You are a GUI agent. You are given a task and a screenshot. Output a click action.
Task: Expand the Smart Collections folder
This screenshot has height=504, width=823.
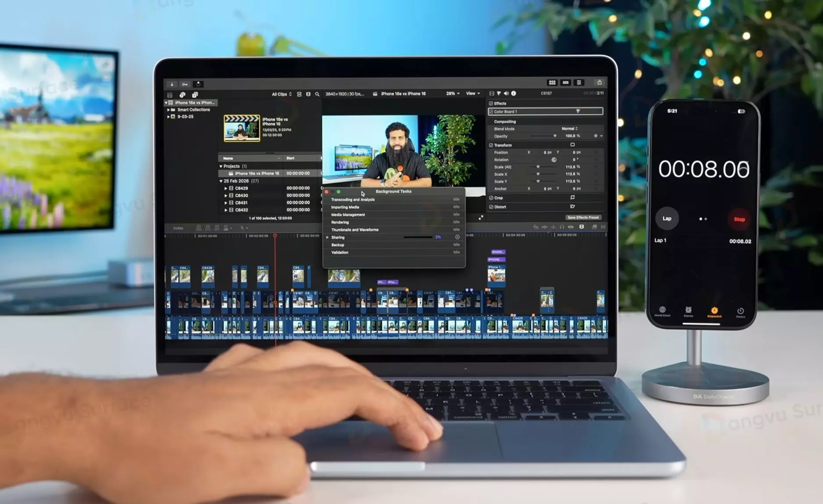(x=169, y=110)
